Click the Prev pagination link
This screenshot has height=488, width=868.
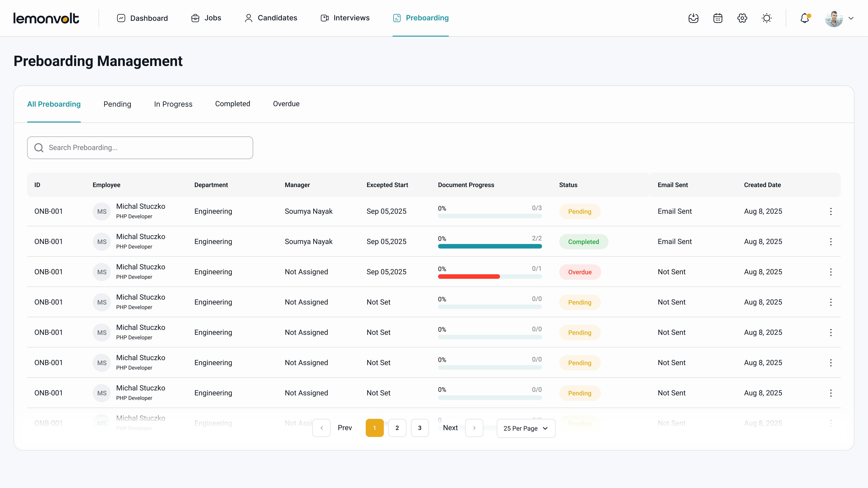point(344,428)
